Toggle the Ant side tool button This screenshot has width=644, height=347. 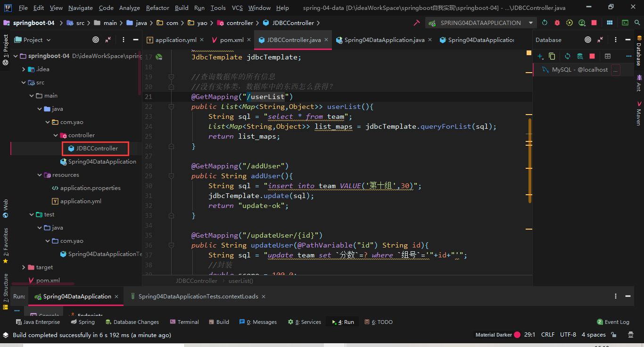pyautogui.click(x=638, y=83)
